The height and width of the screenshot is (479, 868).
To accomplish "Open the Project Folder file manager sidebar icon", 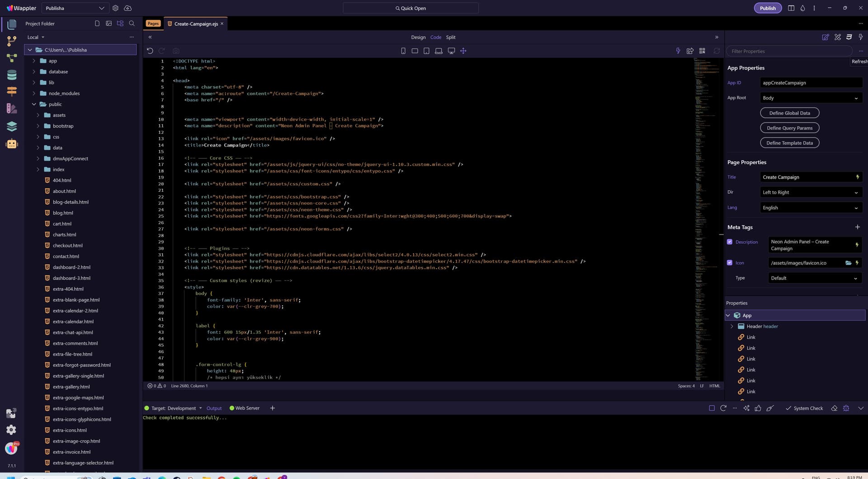I will pyautogui.click(x=12, y=24).
